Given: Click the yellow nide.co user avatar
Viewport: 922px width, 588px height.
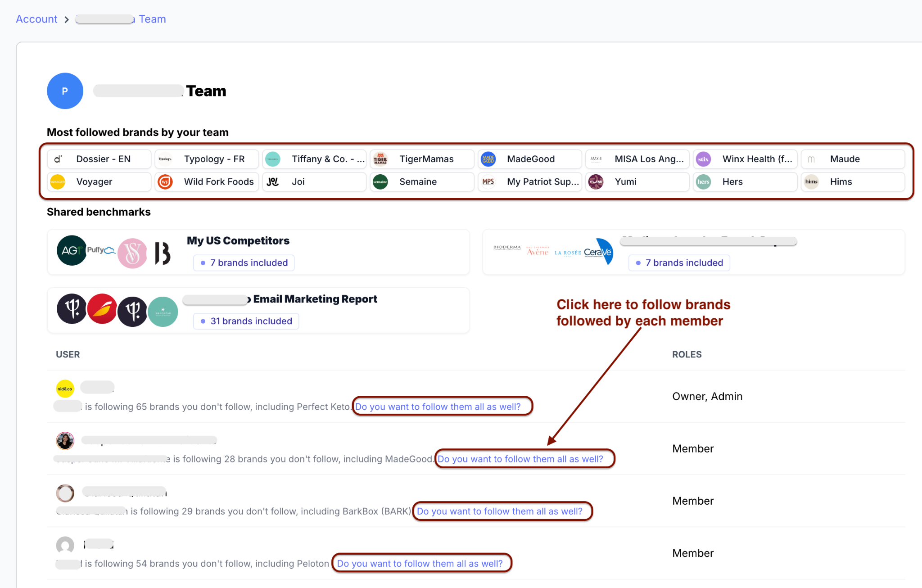Looking at the screenshot, I should (65, 389).
